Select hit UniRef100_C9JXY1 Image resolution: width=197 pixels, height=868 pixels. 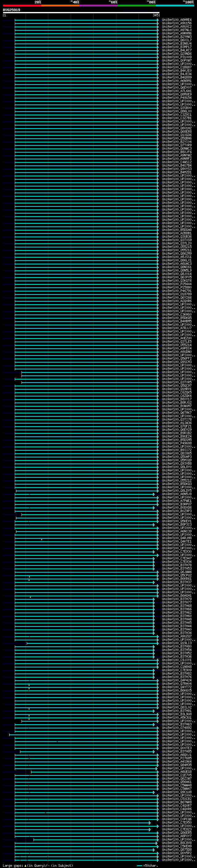tap(177, 660)
